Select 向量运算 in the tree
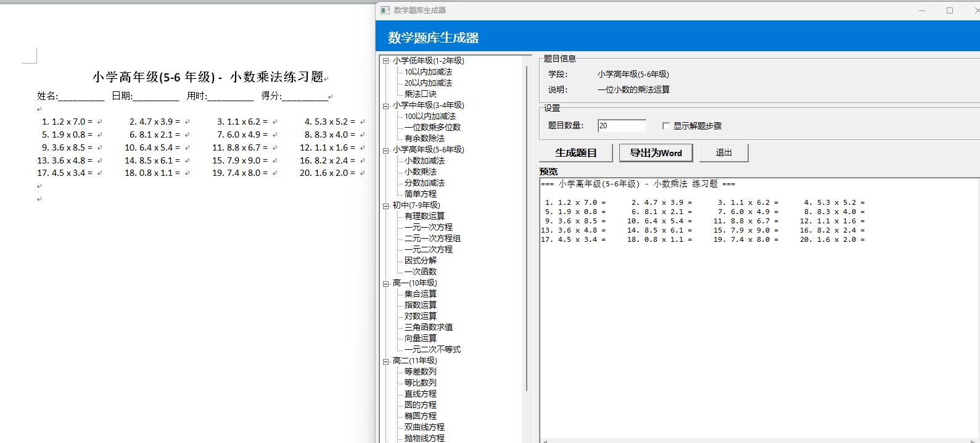The image size is (980, 443). tap(420, 339)
